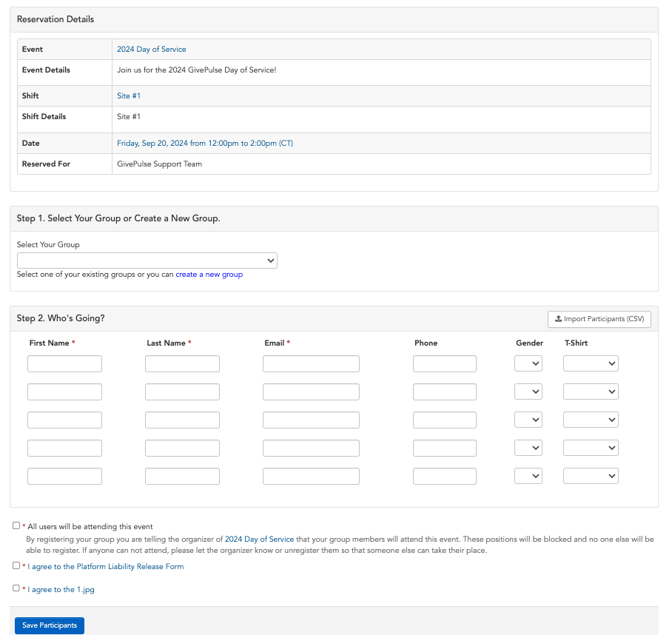Viewport: 672px width, 635px height.
Task: Tick the Platform Liability Release Form agreement checkbox
Action: coord(16,565)
